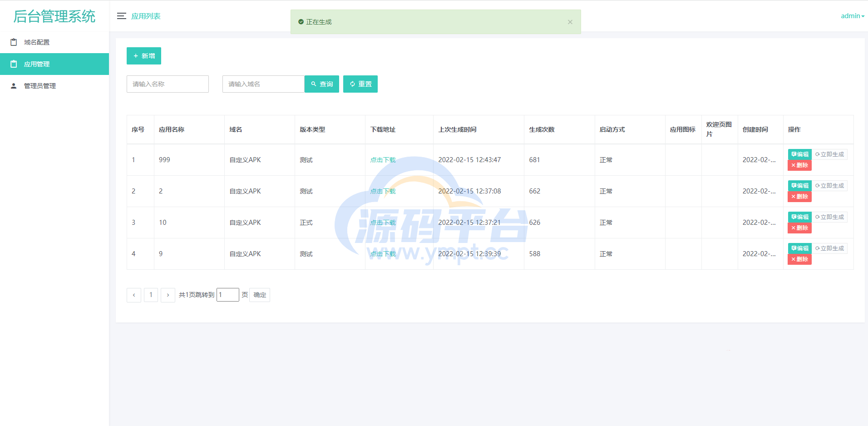
Task: Click 点击下载 link for app 999
Action: pos(383,160)
